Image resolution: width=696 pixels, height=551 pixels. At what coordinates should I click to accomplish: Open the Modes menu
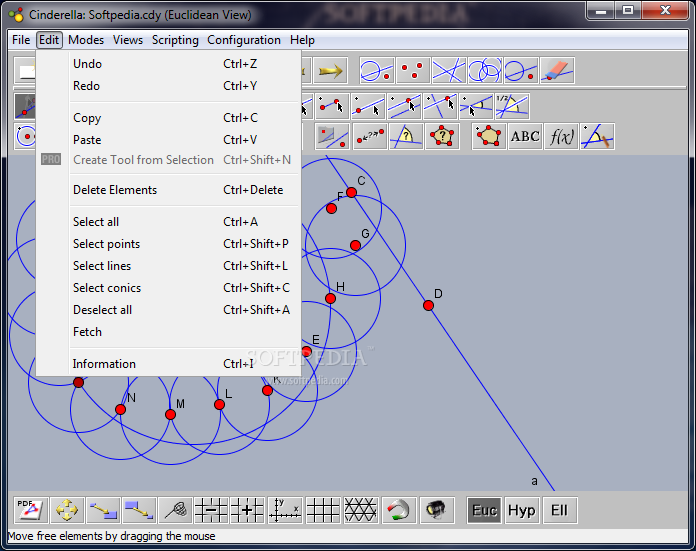click(86, 40)
